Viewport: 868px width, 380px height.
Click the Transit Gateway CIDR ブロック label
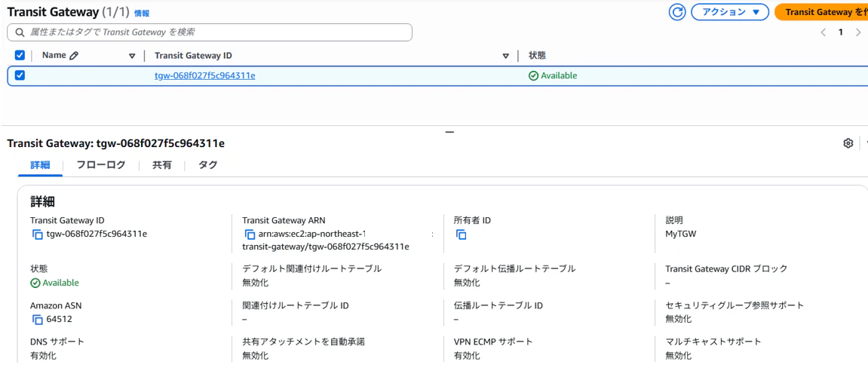point(726,269)
